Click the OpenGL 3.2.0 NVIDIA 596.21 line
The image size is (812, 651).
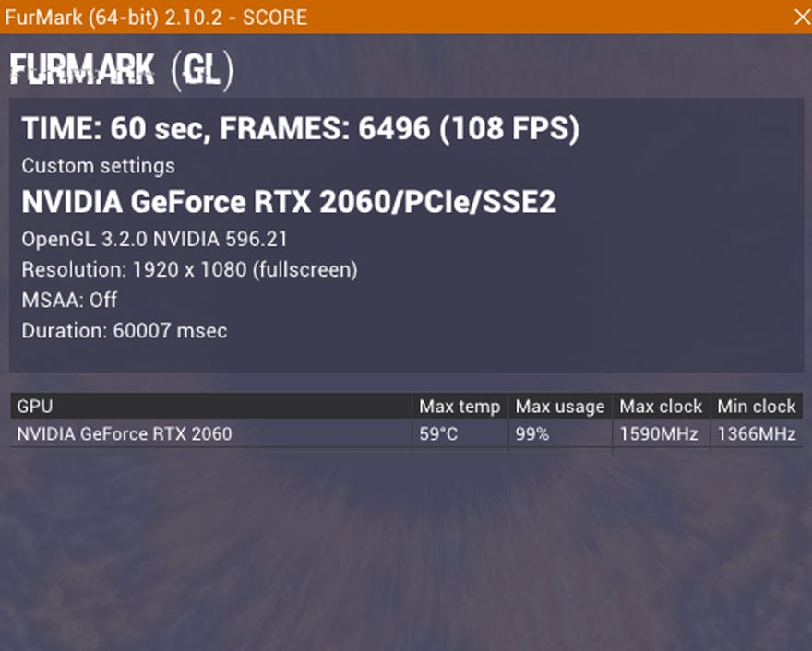tap(154, 240)
